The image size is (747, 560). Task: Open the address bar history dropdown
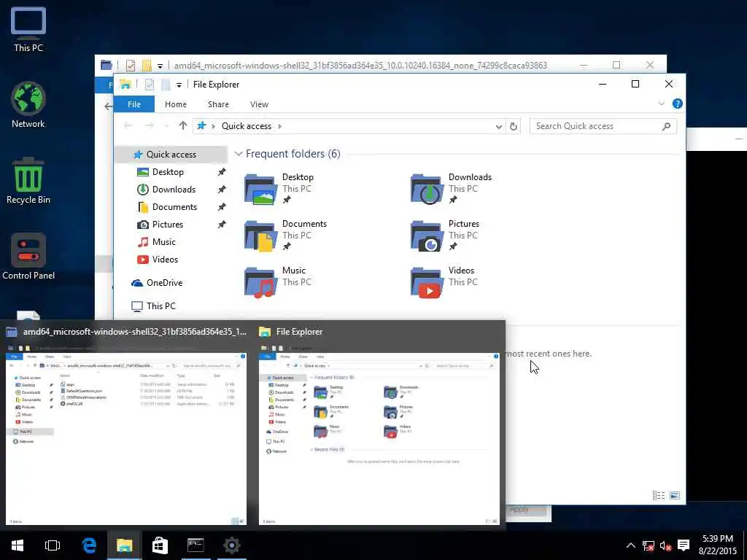click(499, 127)
